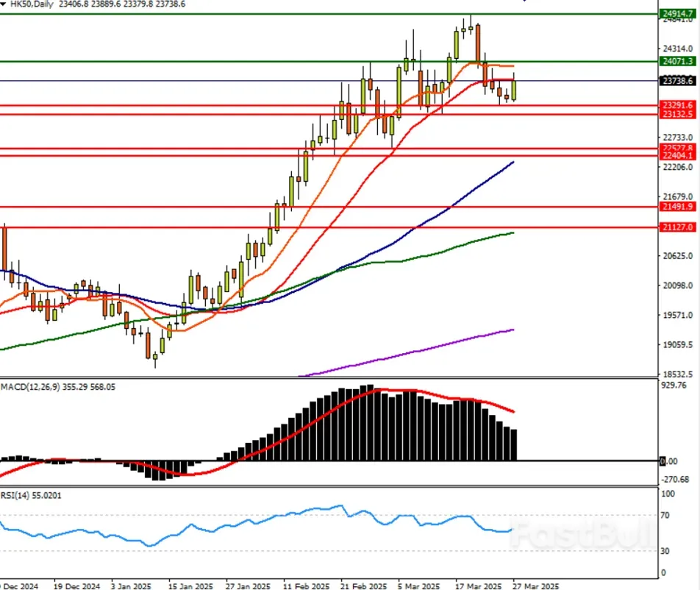The height and width of the screenshot is (590, 700).
Task: Click the red 22404.1 support level label
Action: pos(678,156)
